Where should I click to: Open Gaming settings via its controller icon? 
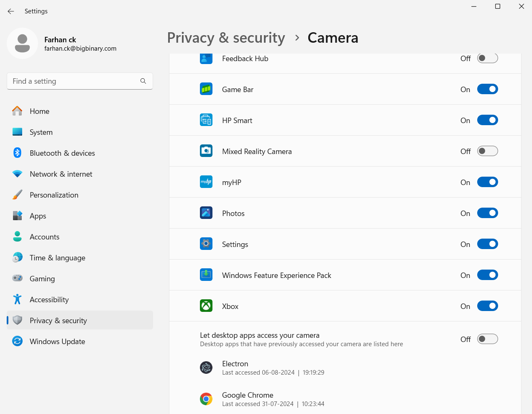[x=17, y=278]
